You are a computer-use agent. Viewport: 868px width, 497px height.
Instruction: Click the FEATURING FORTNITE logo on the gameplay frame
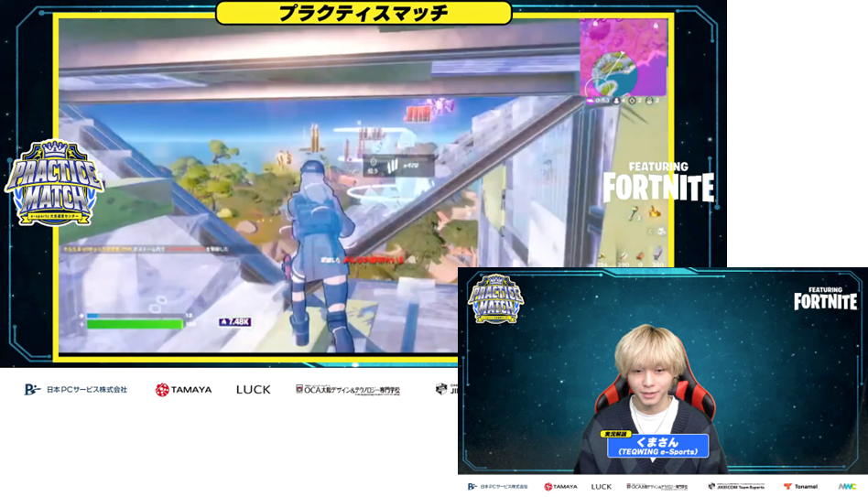(658, 182)
